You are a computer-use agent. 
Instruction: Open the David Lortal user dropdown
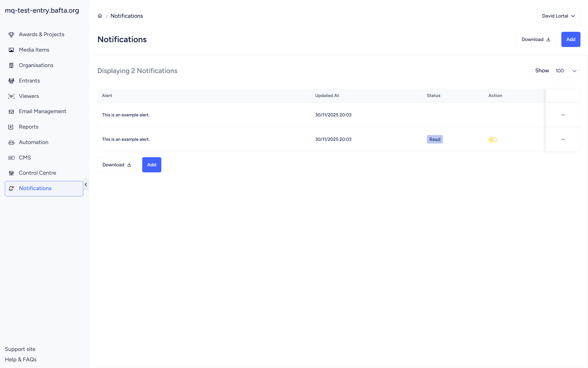coord(558,16)
